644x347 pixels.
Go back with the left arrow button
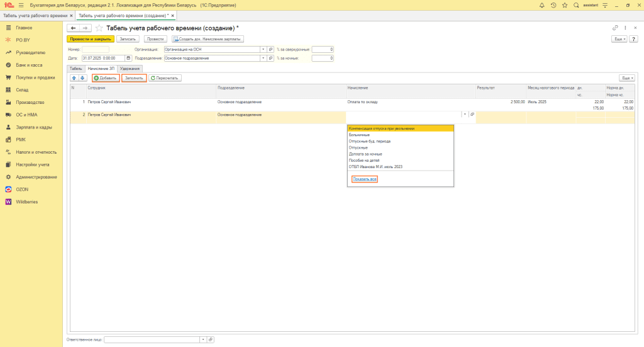73,28
